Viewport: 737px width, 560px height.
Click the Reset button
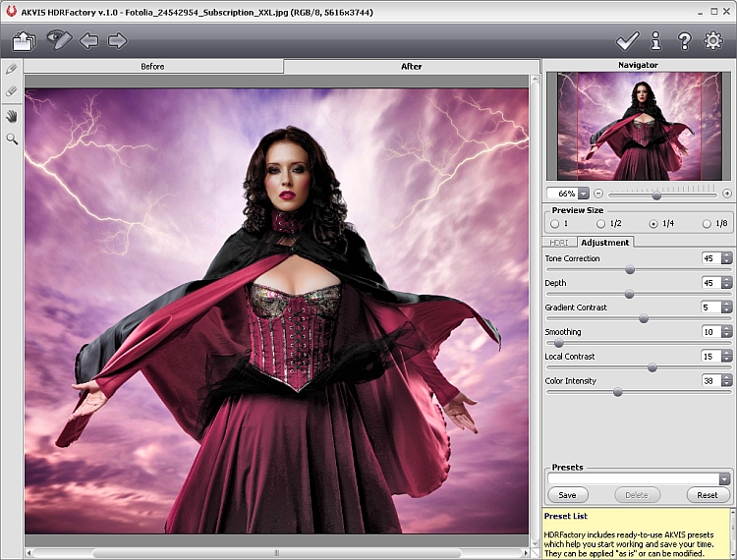pyautogui.click(x=708, y=495)
